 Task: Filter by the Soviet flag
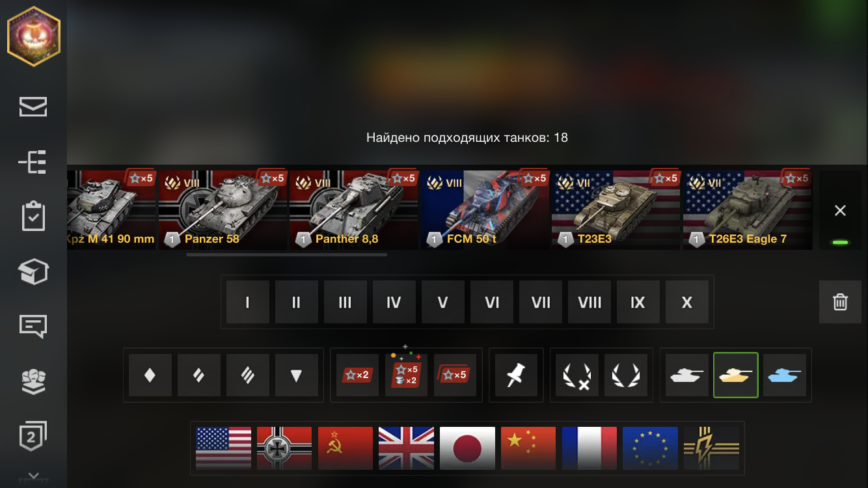coord(346,448)
